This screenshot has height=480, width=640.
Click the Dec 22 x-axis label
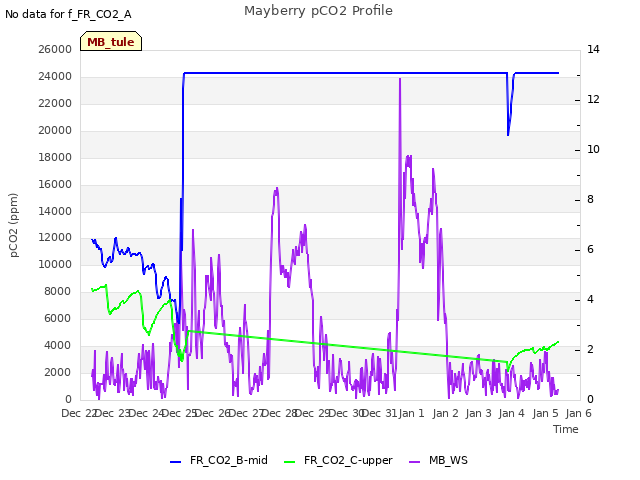coord(79,413)
